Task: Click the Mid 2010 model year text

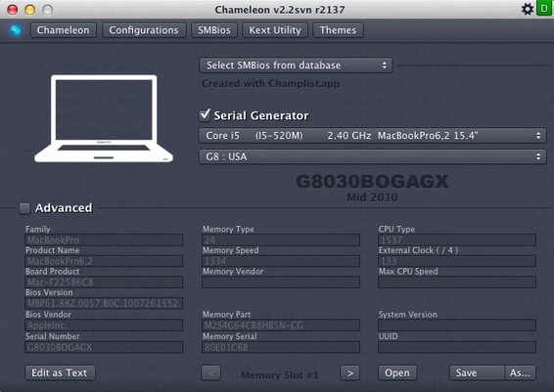Action: pos(372,197)
